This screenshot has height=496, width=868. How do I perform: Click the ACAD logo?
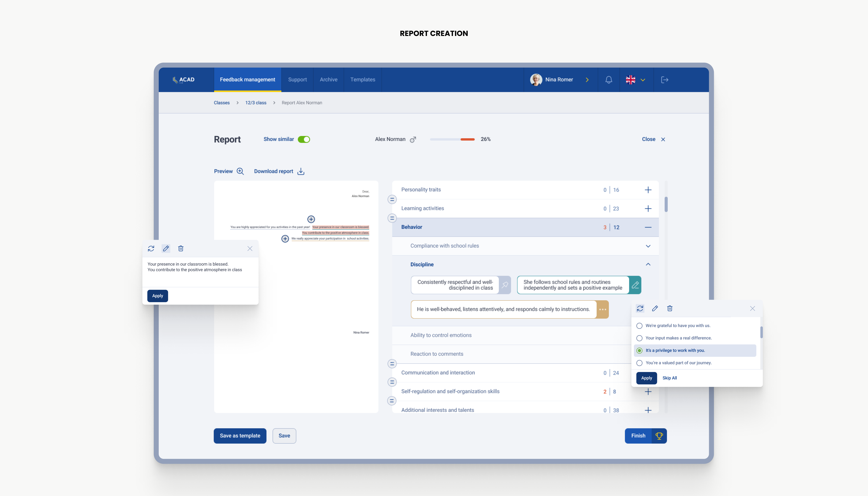[x=183, y=80]
